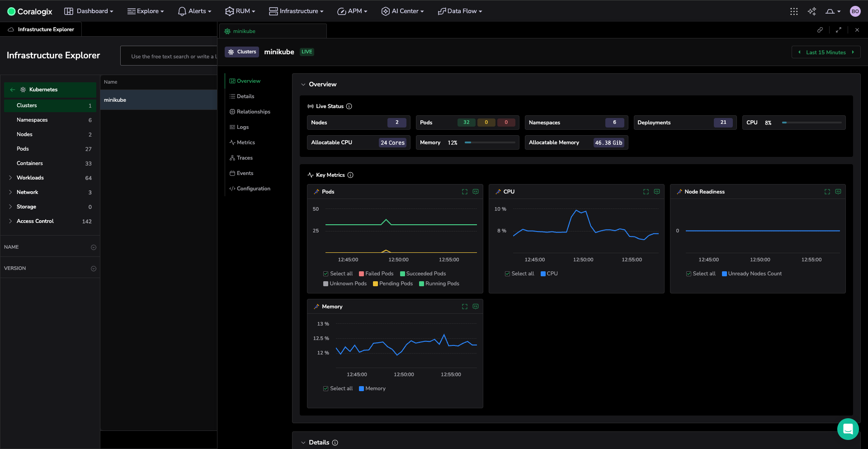Screen dimensions: 868x449
Task: Click the Clusters breadcrumb button
Action: pos(242,52)
